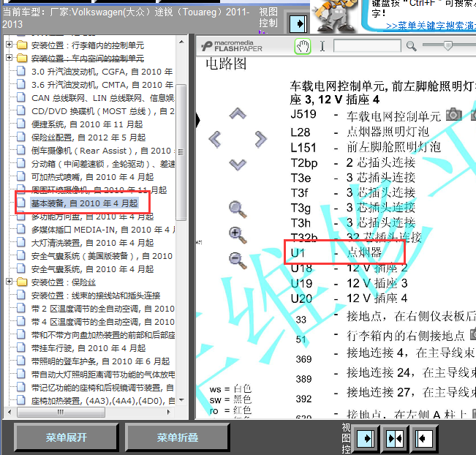This screenshot has width=476, height=455.
Task: Open 带记忆功能的座椅和后视镜调节装置 entry
Action: pyautogui.click(x=102, y=388)
